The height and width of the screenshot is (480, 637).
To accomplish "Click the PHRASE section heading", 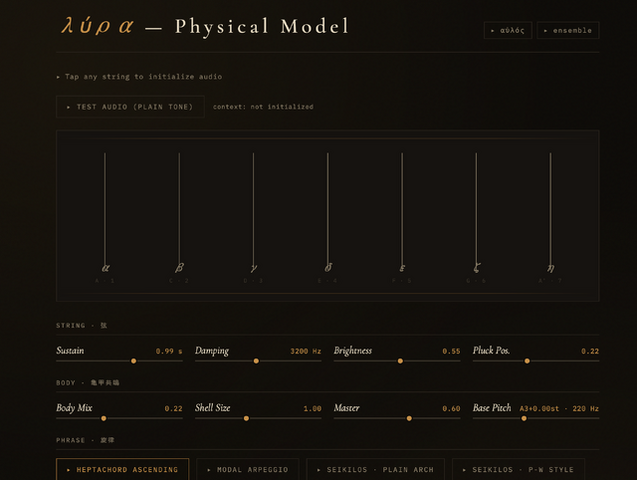I will point(85,440).
